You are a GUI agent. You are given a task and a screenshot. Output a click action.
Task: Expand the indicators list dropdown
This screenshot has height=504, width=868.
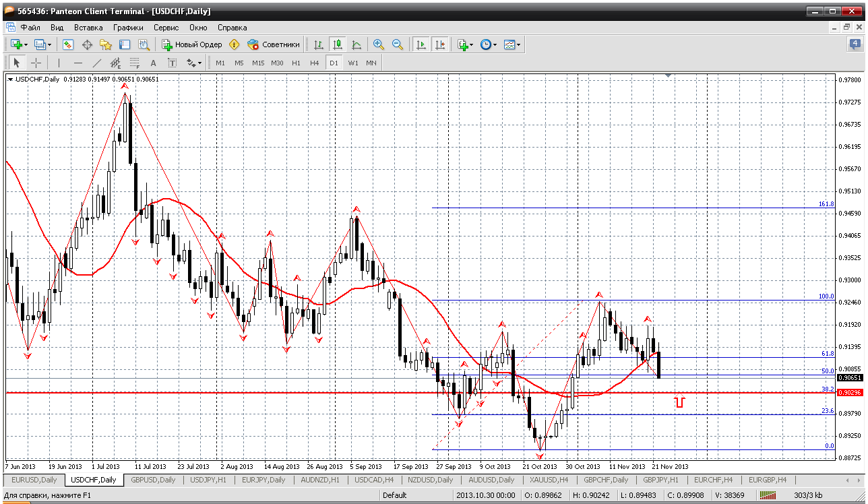point(471,45)
